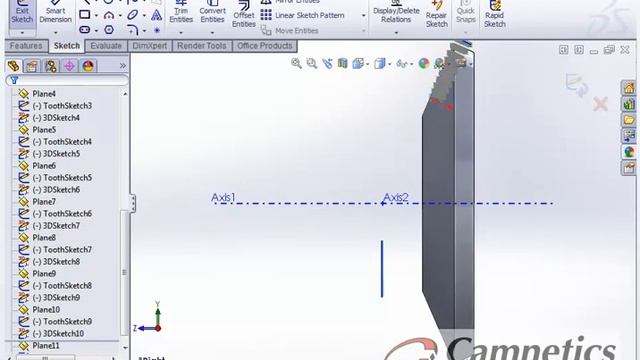Open the Exit Sketch dropdown arrow
Screen dimensions: 640x360
point(22,32)
